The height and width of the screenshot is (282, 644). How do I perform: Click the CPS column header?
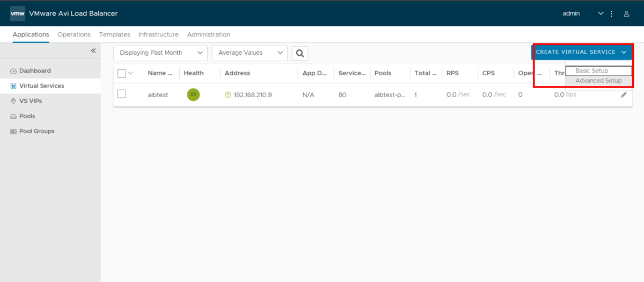(x=488, y=73)
